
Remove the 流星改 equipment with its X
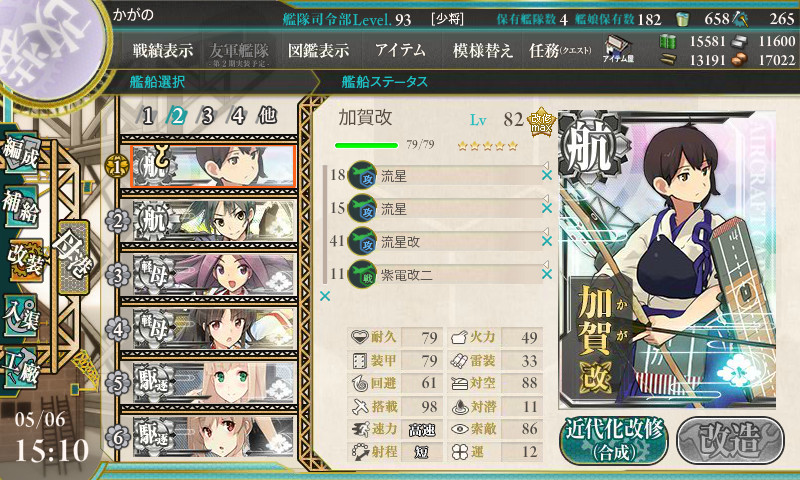[x=546, y=241]
